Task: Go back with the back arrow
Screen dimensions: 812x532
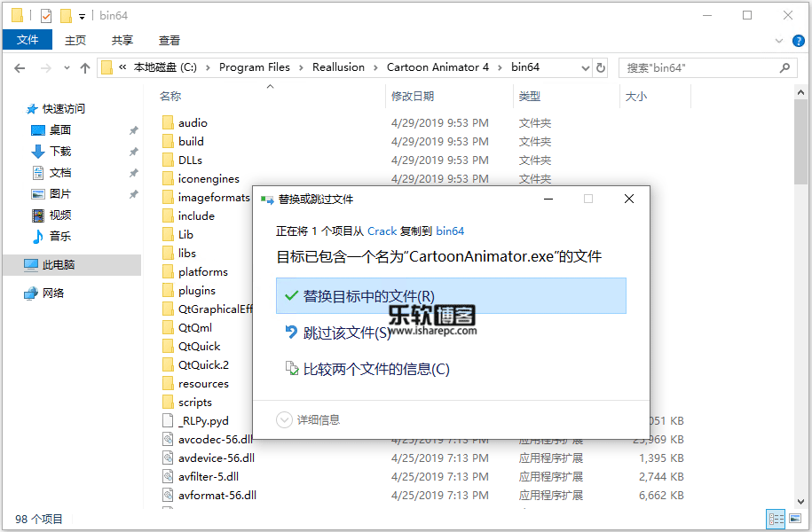Action: [20, 67]
